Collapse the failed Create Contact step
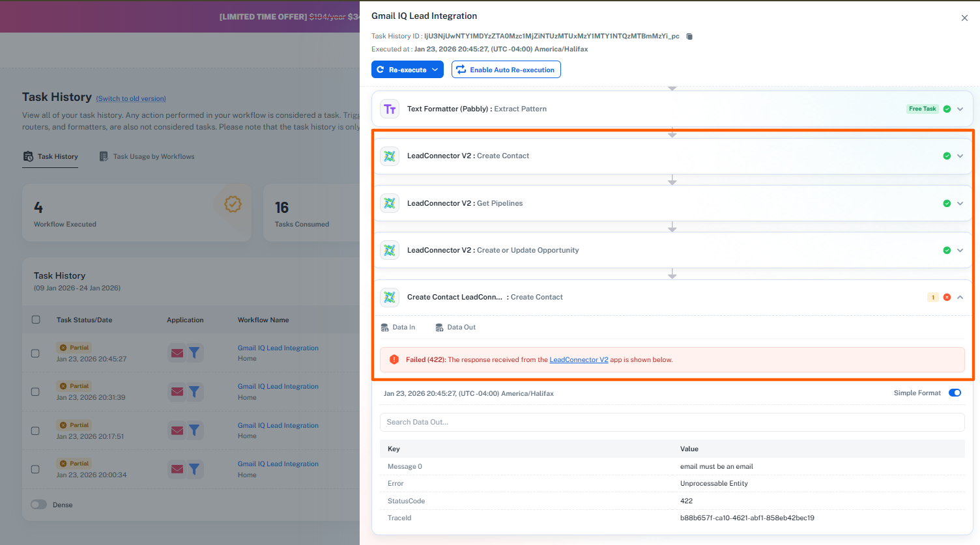The width and height of the screenshot is (980, 545). [x=960, y=297]
